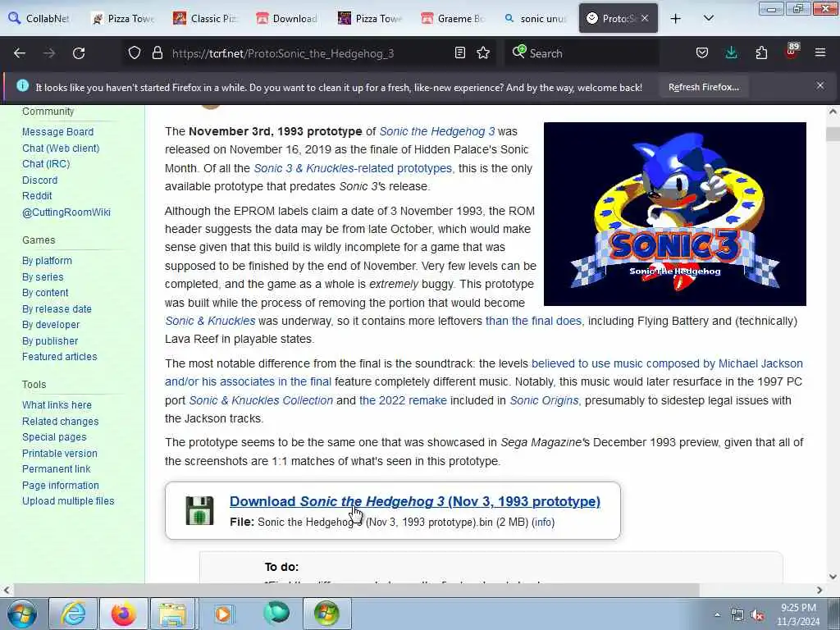This screenshot has height=630, width=840.
Task: Click the vertical page scrollbar thumb
Action: click(833, 134)
